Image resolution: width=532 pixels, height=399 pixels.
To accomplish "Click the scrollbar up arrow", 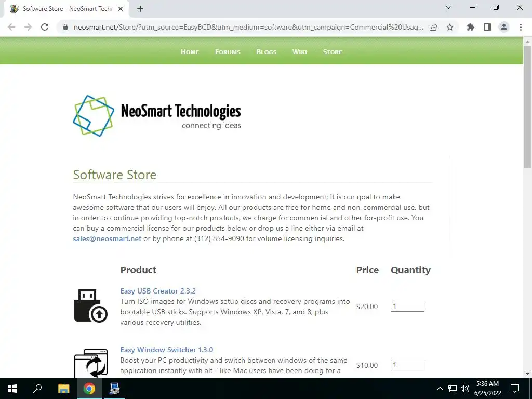I will point(528,41).
